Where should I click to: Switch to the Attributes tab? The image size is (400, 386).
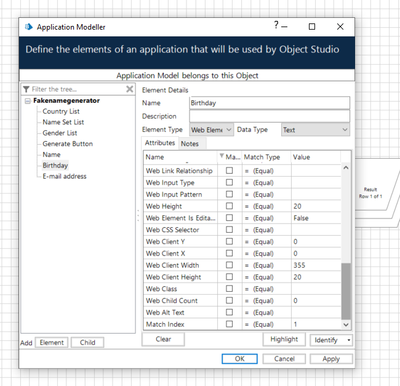160,143
